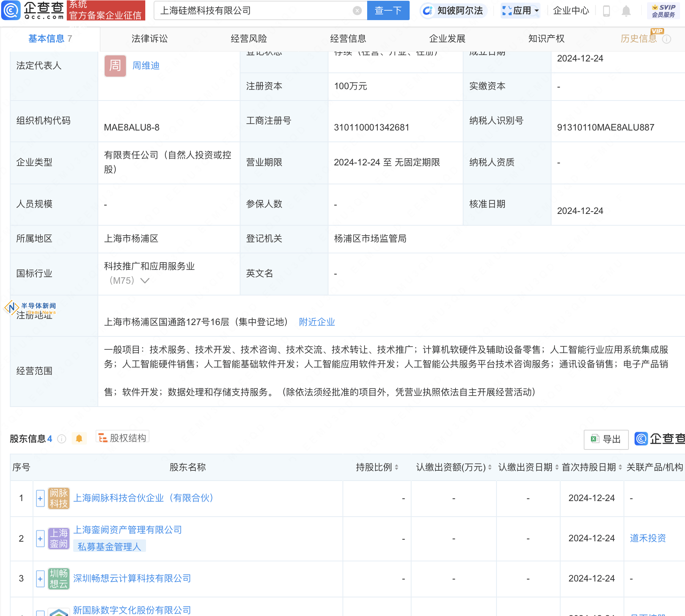Click 登记机关 value 杨浦区市场监管局
Viewport: 685px width, 616px height.
tap(370, 239)
